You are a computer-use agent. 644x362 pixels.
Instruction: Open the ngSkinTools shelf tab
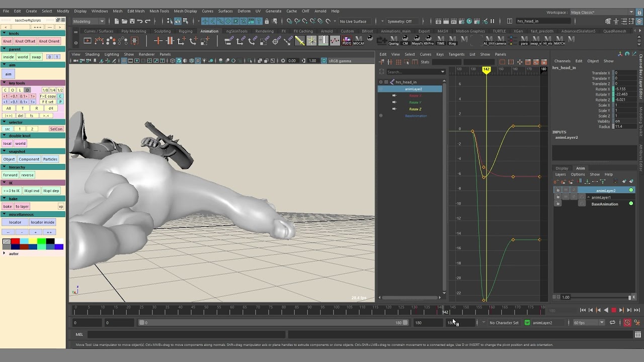[x=237, y=31]
